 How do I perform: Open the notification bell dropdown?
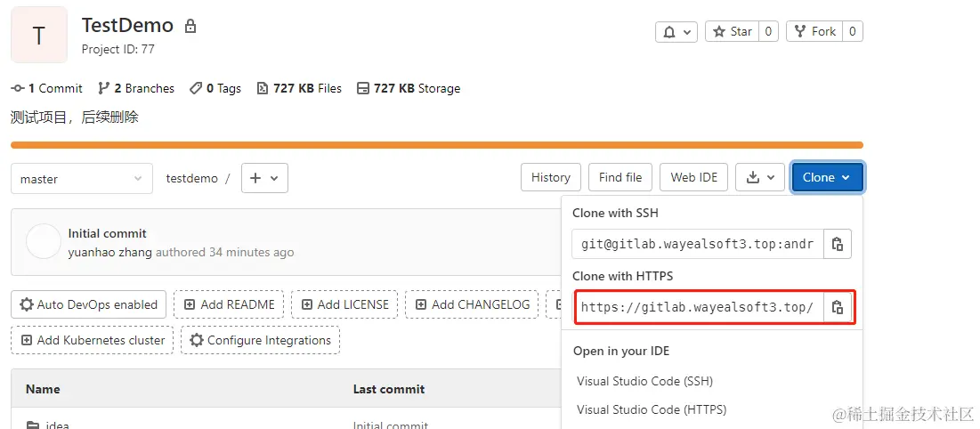(x=676, y=32)
